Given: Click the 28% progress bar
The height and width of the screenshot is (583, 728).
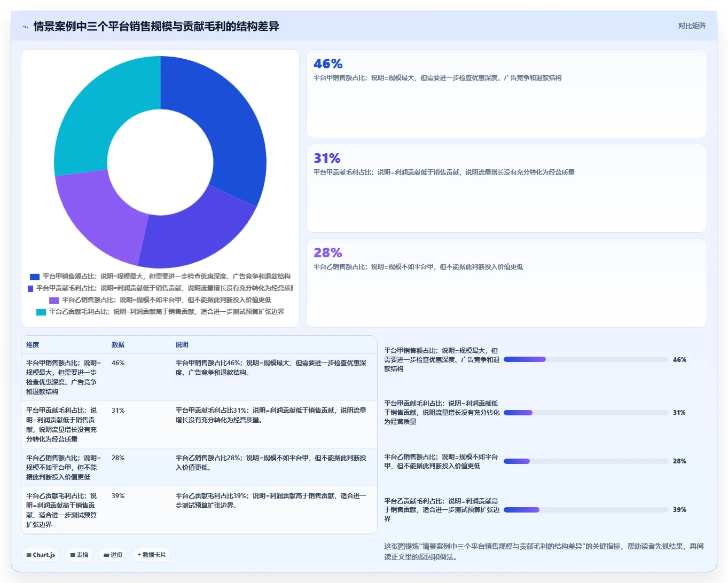Looking at the screenshot, I should [x=586, y=461].
